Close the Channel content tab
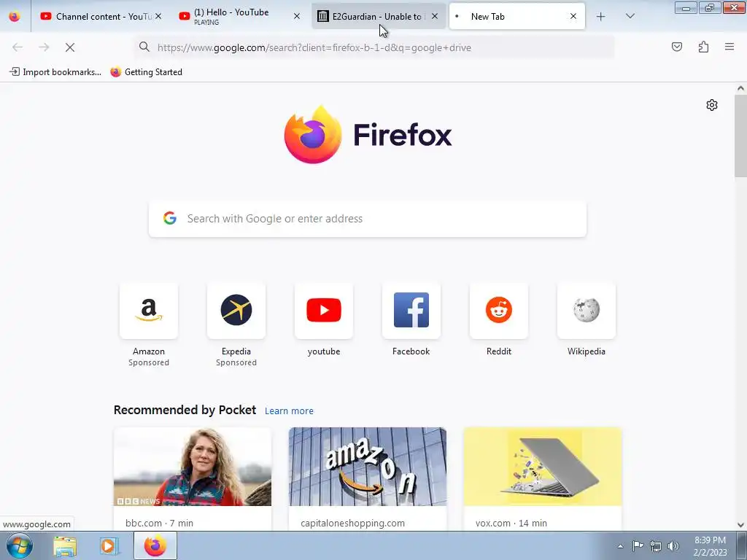 [x=158, y=16]
